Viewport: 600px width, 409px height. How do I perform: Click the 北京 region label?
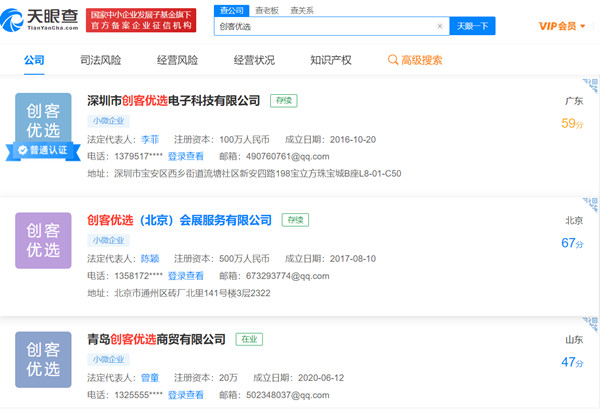click(x=574, y=220)
